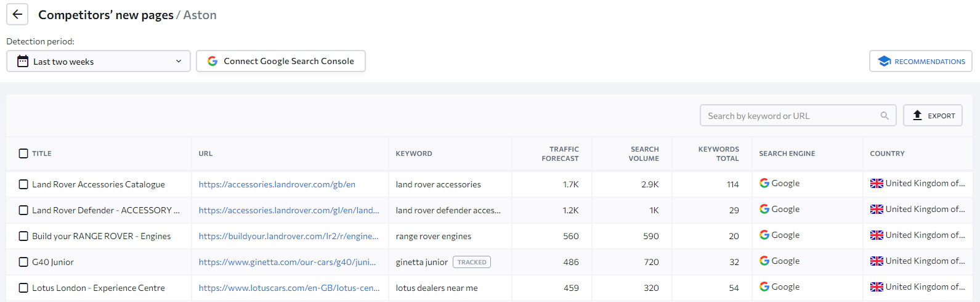Click the Google icon in range rover engines row
The height and width of the screenshot is (302, 980).
click(x=764, y=235)
